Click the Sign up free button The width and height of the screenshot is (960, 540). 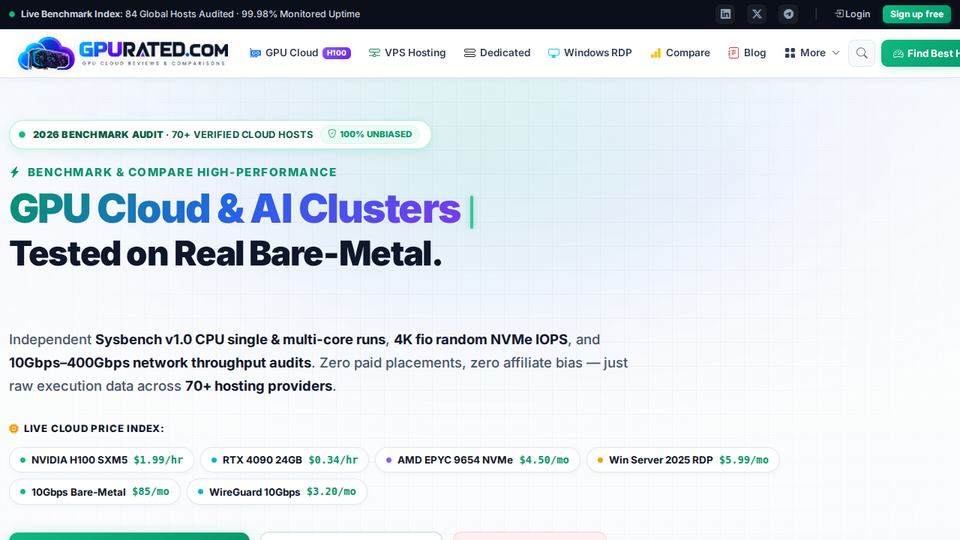tap(917, 14)
